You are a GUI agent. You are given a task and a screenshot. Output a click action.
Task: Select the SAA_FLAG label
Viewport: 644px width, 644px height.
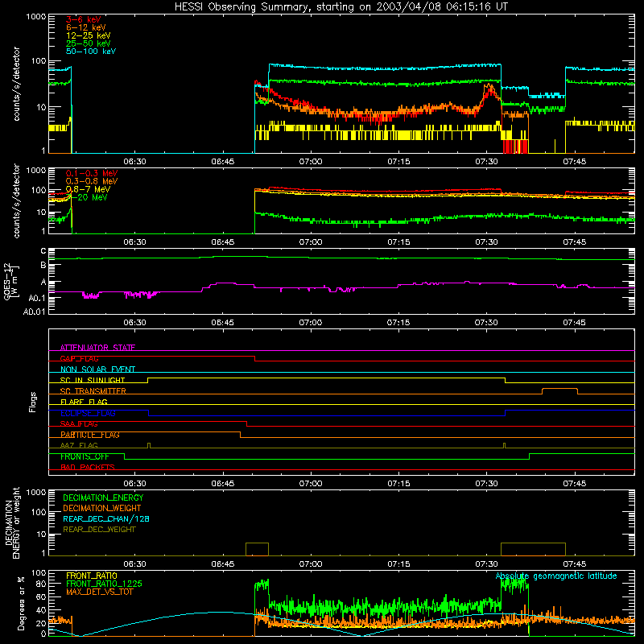79,424
